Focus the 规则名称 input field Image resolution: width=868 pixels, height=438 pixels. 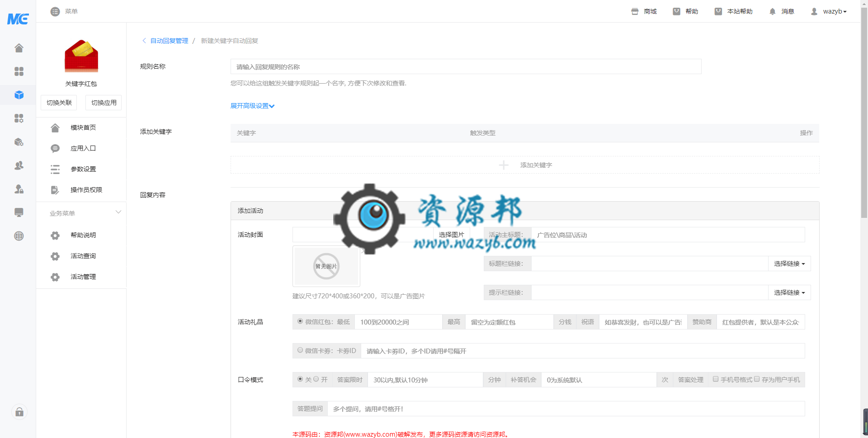(x=466, y=66)
